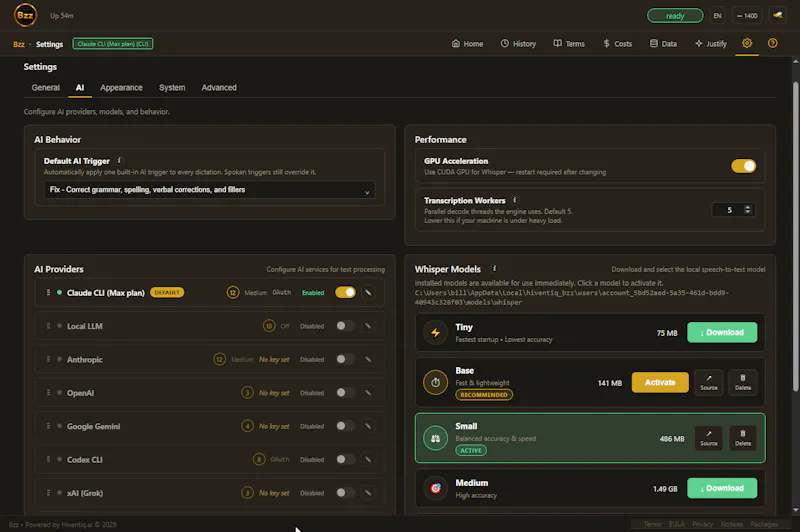Grab the Local LLM row drag handle
The width and height of the screenshot is (800, 532).
[x=48, y=326]
